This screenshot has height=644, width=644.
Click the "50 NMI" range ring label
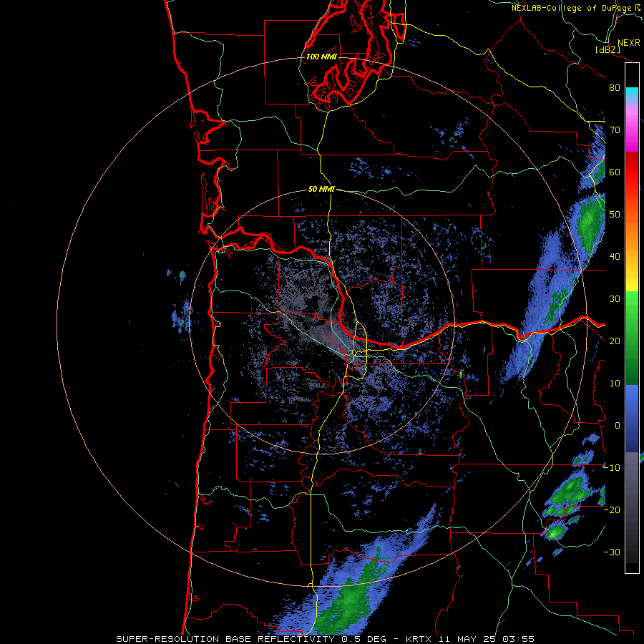(x=321, y=190)
